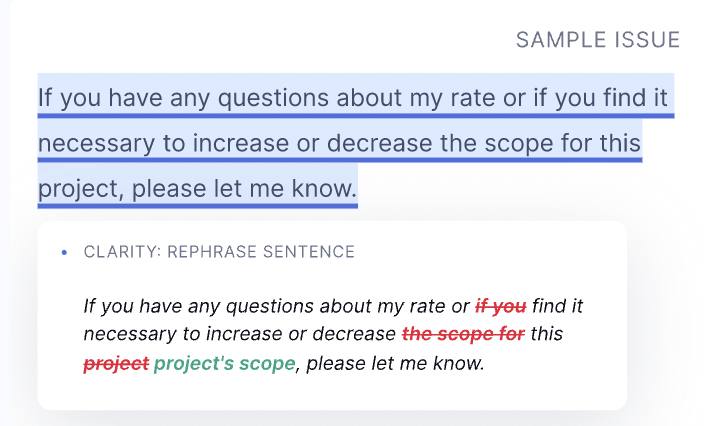
Task: Click the struck-through "the scope for" deletion
Action: 463,334
